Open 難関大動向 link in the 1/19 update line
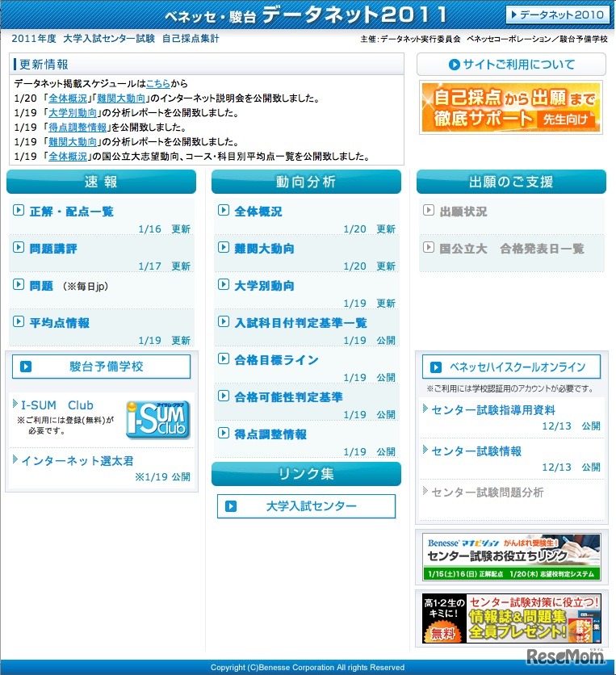This screenshot has width=616, height=675. click(73, 142)
